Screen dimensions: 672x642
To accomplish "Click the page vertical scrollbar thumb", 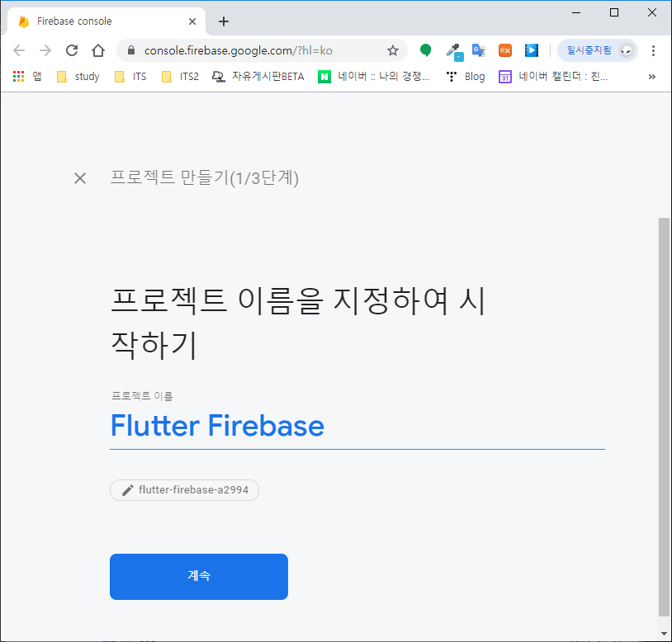I will [664, 417].
